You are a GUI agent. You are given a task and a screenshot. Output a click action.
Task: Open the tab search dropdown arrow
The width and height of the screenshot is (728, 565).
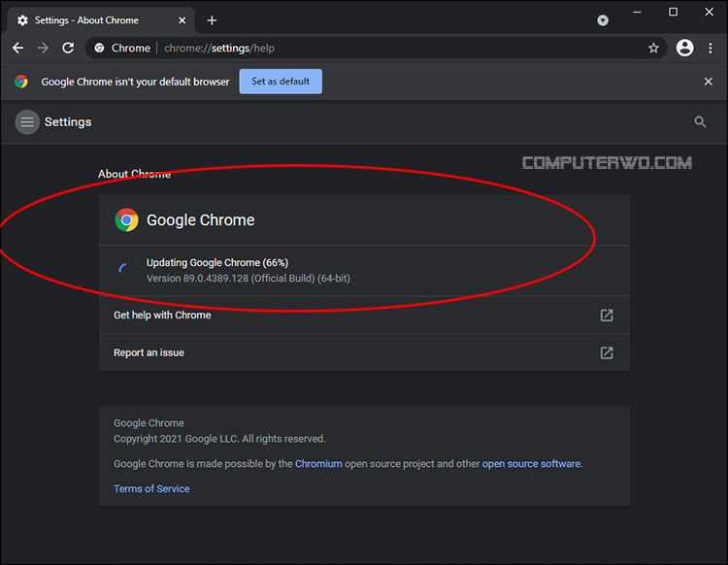pyautogui.click(x=603, y=20)
